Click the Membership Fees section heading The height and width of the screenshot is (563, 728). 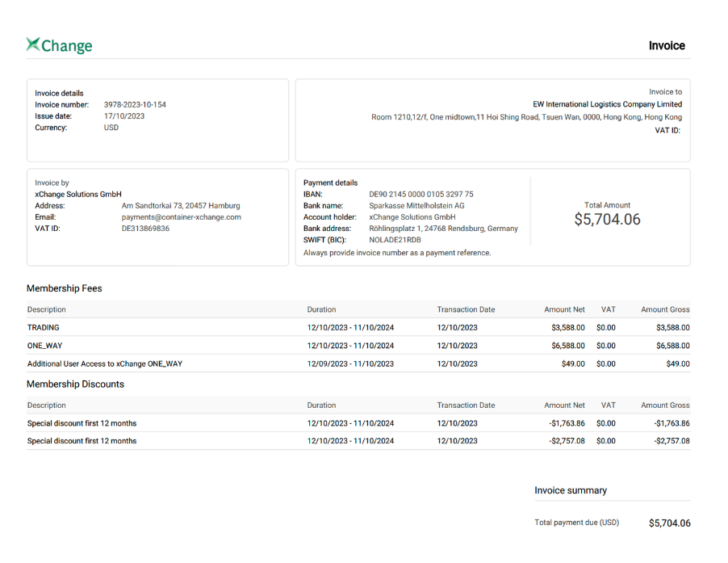click(x=65, y=288)
